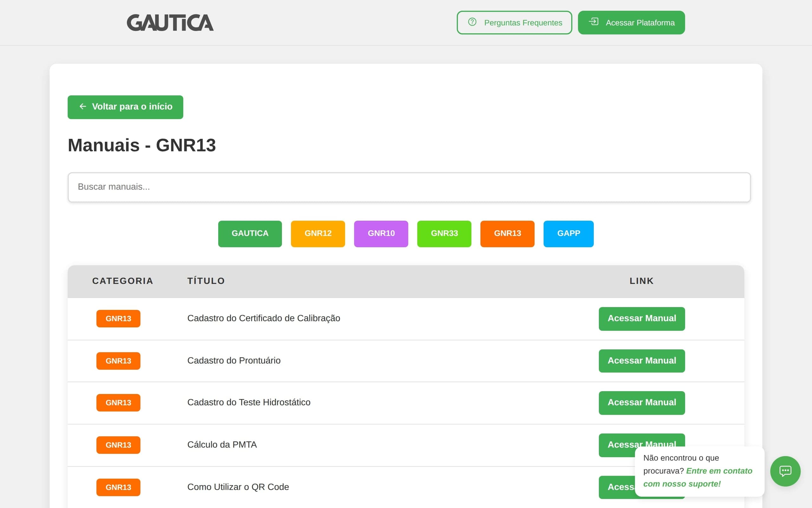
Task: Click the 'Entre em contato com nosso suporte!' link
Action: pyautogui.click(x=697, y=478)
